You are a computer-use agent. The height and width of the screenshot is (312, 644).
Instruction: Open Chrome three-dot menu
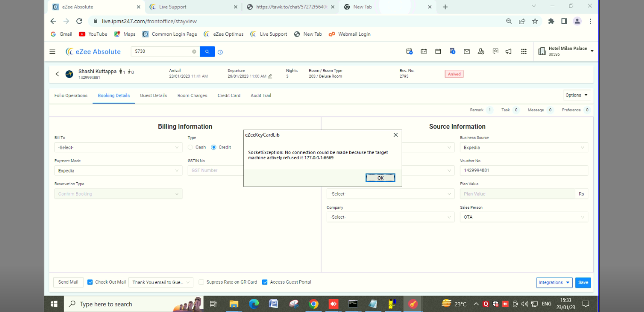tap(590, 21)
